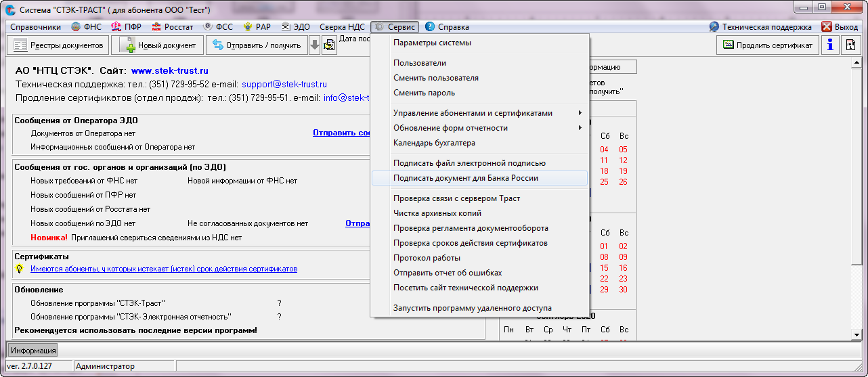Click the Отправить со... link near Оператора
The height and width of the screenshot is (377, 868).
click(341, 133)
